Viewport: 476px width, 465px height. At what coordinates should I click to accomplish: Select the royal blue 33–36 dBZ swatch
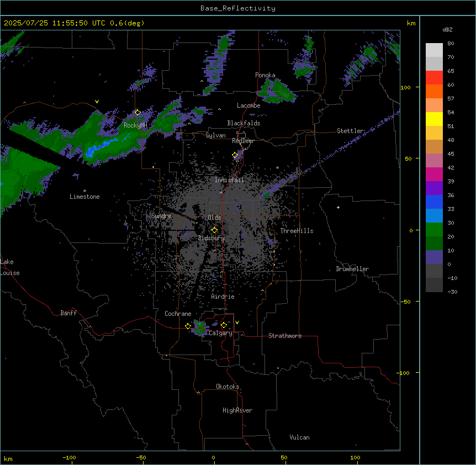click(x=434, y=202)
